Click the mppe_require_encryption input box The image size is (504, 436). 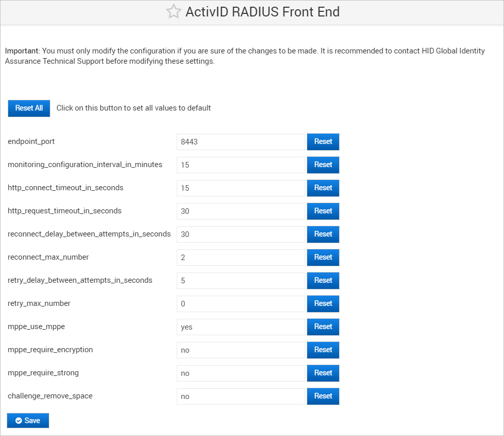pos(240,350)
